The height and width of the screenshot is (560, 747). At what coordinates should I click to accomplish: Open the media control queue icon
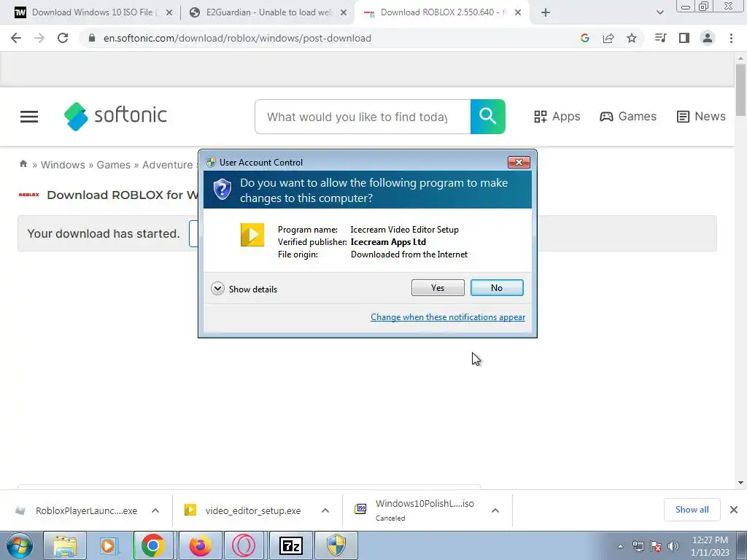pos(660,38)
